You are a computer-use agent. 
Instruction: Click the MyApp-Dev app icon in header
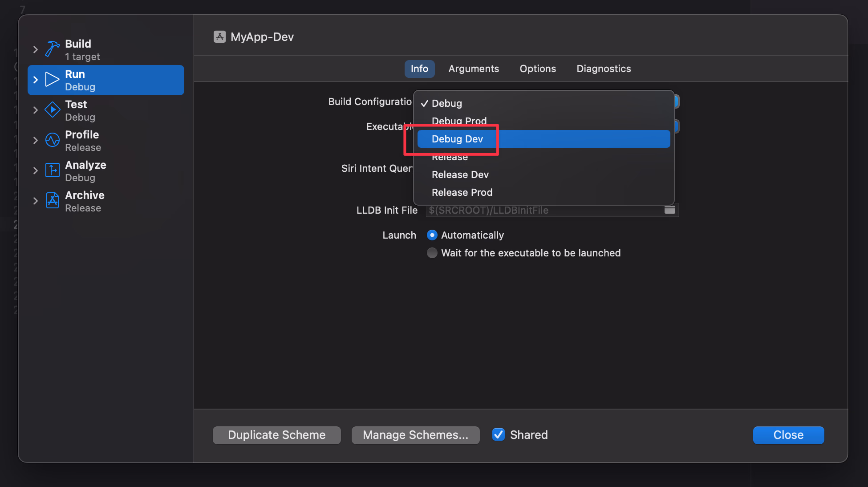[x=219, y=37]
